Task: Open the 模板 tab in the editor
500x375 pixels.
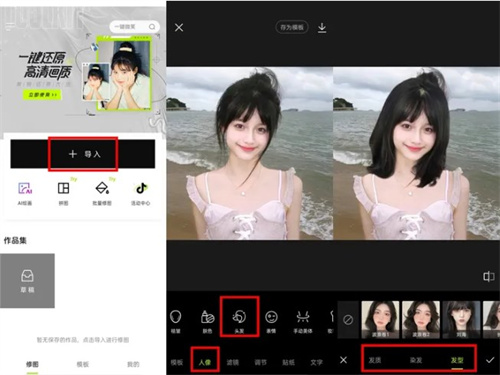Action: pos(177,362)
